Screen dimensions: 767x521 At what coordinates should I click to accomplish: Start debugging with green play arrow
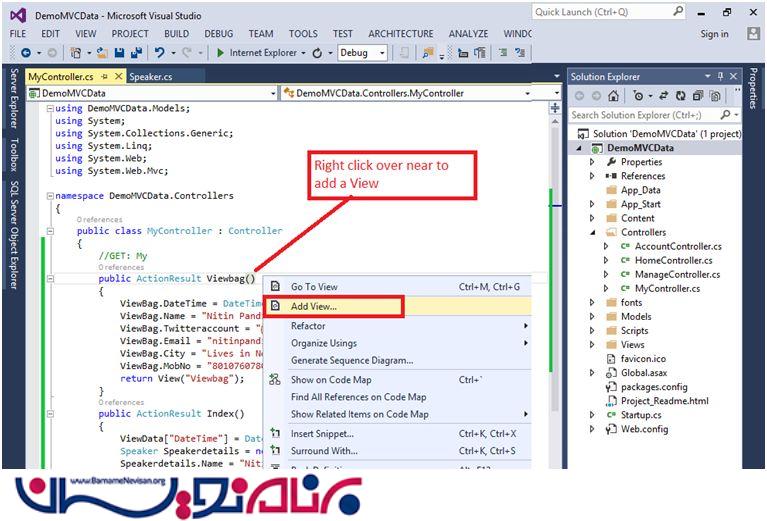(x=220, y=52)
